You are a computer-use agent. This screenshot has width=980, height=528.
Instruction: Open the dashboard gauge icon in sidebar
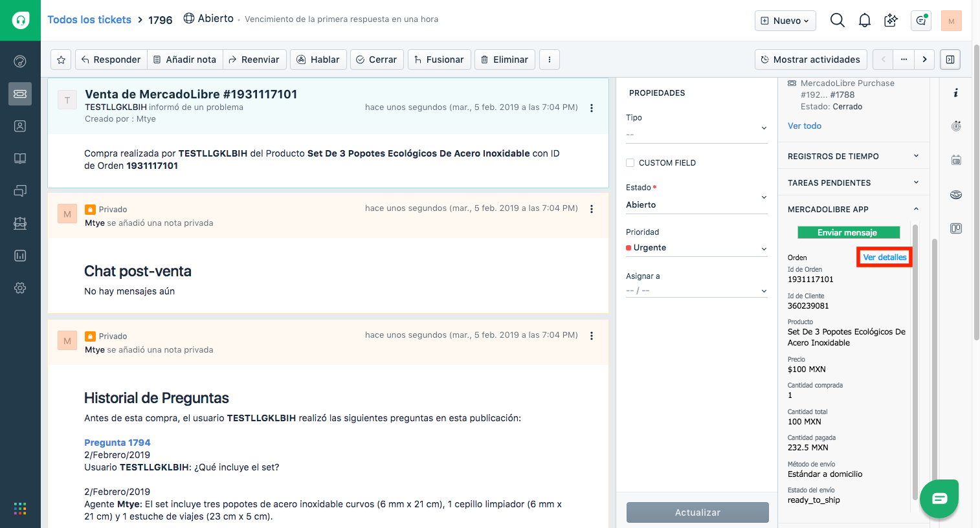tap(20, 61)
